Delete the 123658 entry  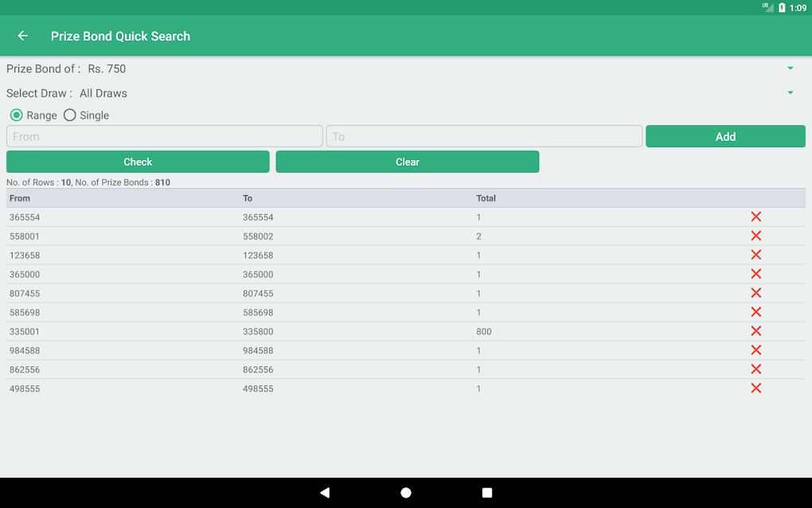(x=756, y=255)
